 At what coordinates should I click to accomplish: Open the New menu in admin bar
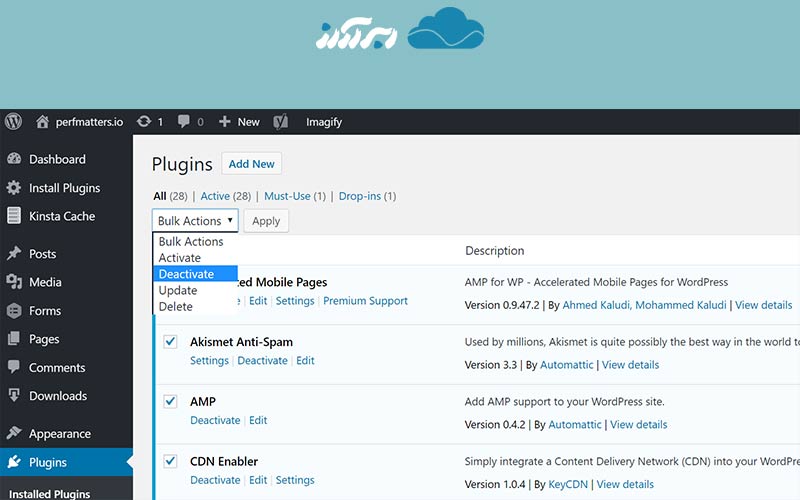pos(238,122)
